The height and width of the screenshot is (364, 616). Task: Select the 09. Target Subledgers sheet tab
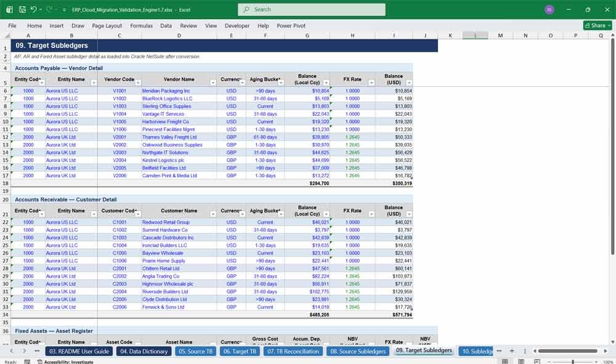coord(424,350)
